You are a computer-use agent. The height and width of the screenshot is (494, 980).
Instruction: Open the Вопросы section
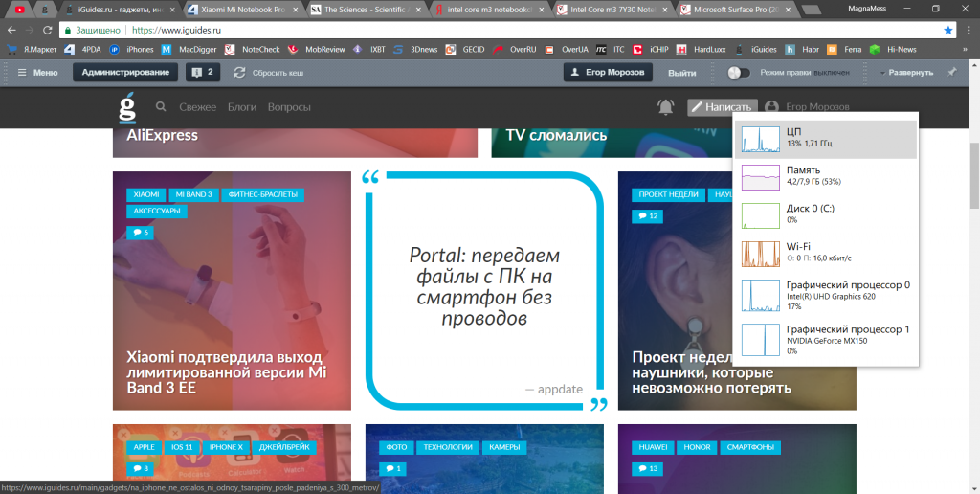click(x=289, y=107)
